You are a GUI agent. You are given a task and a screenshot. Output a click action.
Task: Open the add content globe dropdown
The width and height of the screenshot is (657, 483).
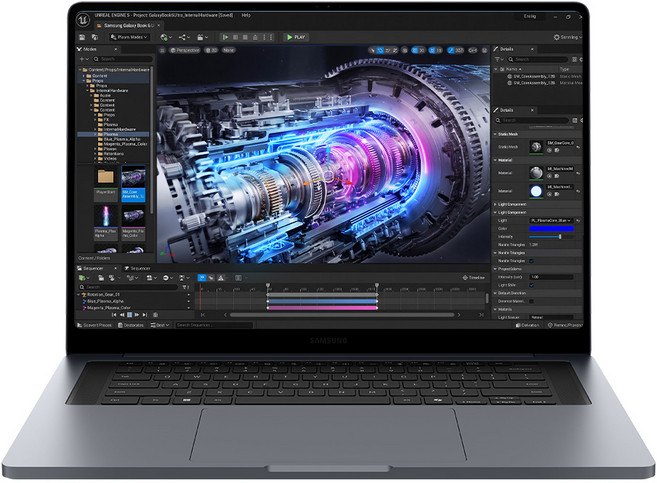tap(166, 37)
